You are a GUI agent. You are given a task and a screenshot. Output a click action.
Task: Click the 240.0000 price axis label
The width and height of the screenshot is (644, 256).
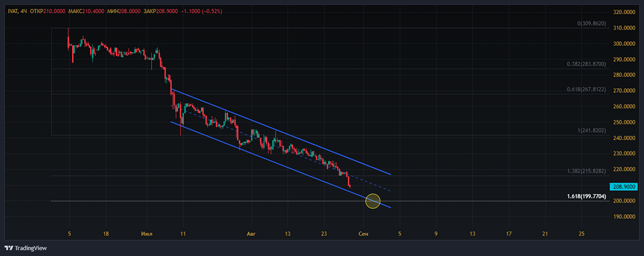pyautogui.click(x=625, y=138)
